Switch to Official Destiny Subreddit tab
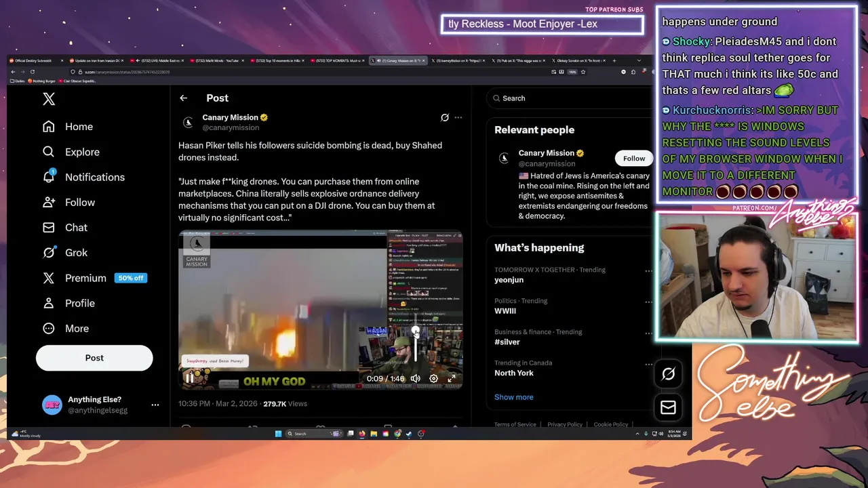 tap(37, 61)
